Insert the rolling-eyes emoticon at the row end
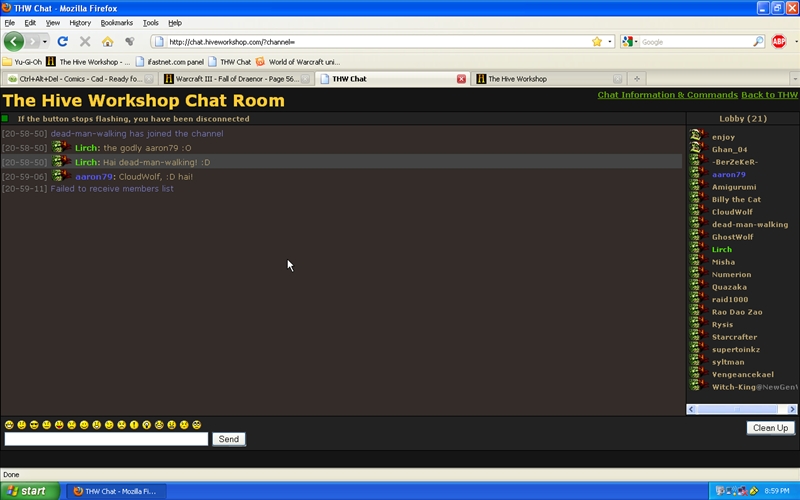The width and height of the screenshot is (800, 500). [196, 424]
